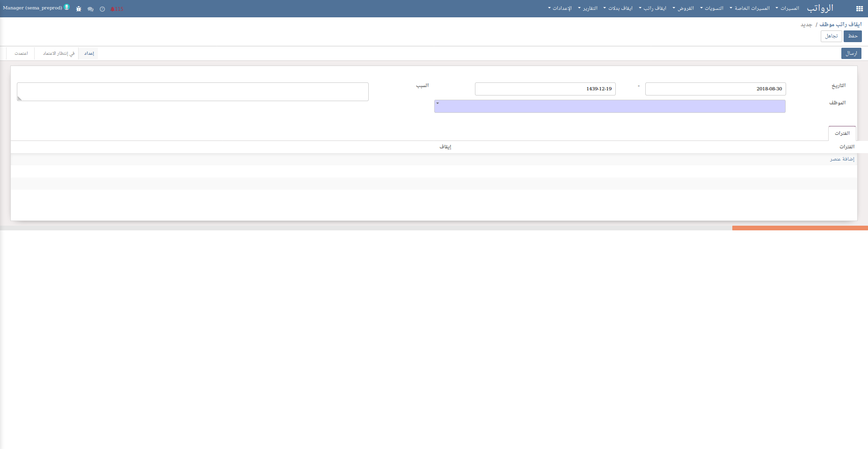
Task: Click the 2018-08-30 date field
Action: click(715, 89)
